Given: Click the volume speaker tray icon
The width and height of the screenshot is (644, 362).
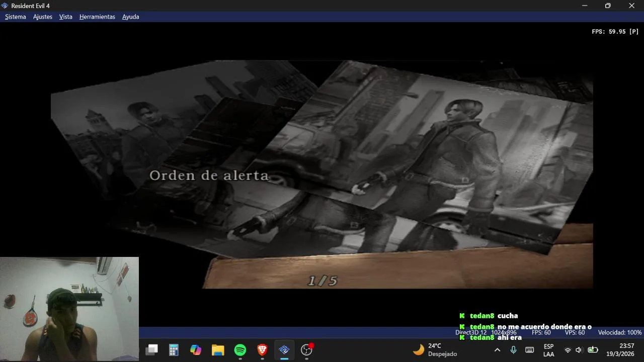Looking at the screenshot, I should pos(579,350).
